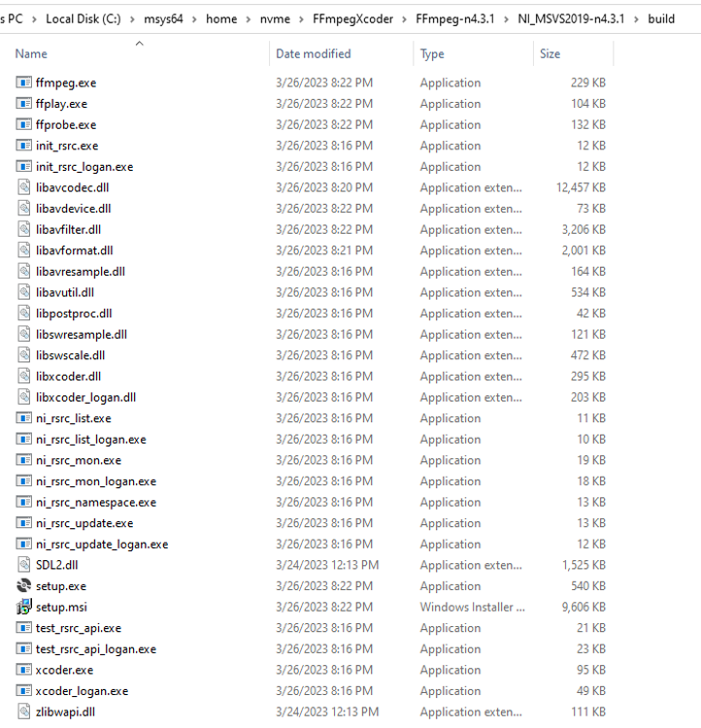The width and height of the screenshot is (701, 728).
Task: Sort by Date modified column header
Action: click(x=313, y=53)
